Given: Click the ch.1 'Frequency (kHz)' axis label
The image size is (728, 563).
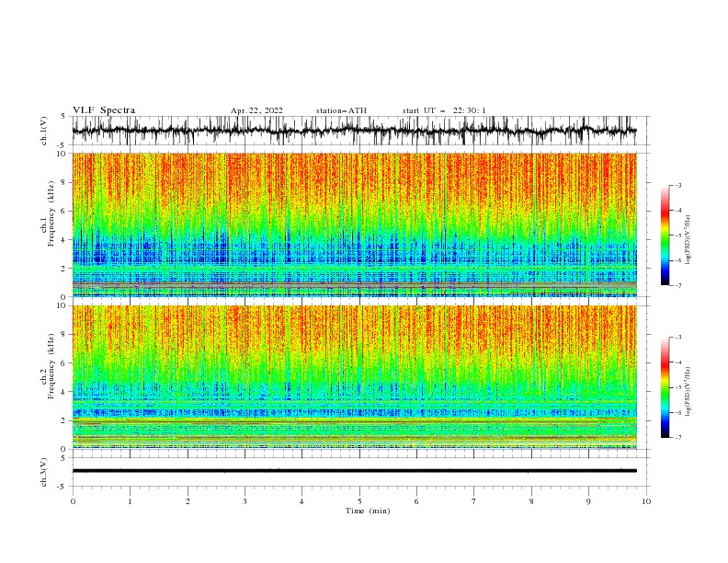Looking at the screenshot, I should pos(51,213).
